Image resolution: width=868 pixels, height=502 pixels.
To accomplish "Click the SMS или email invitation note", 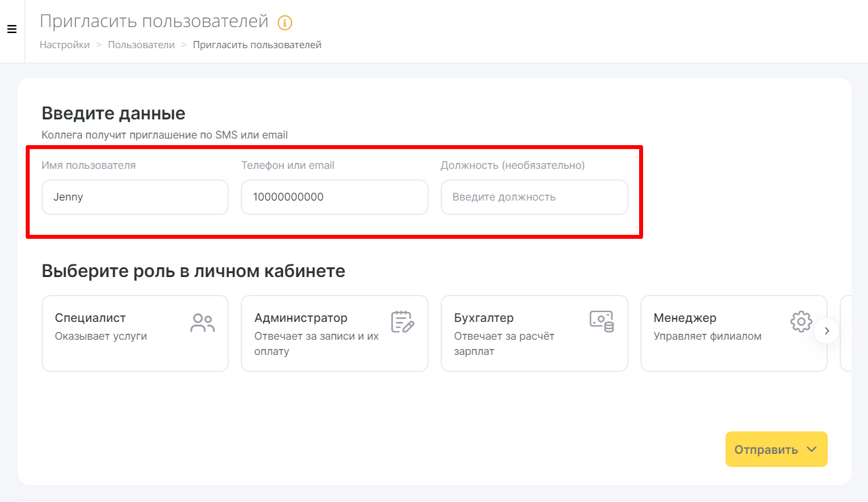I will pos(165,135).
